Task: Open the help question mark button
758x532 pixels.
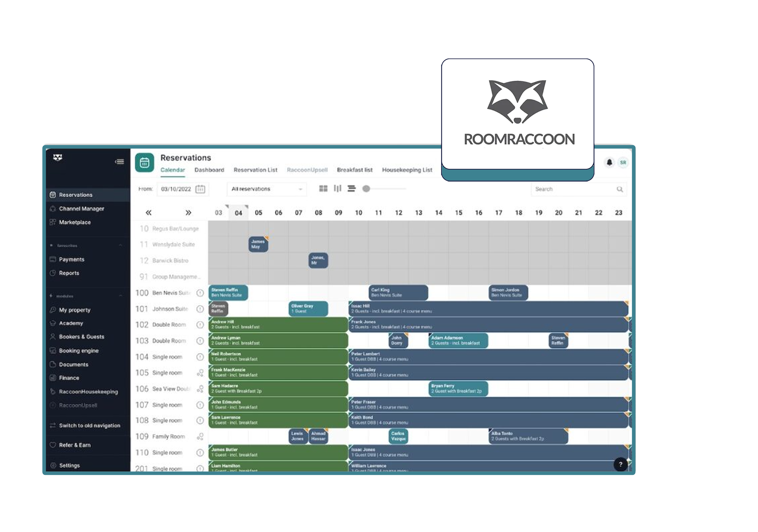Action: click(620, 464)
